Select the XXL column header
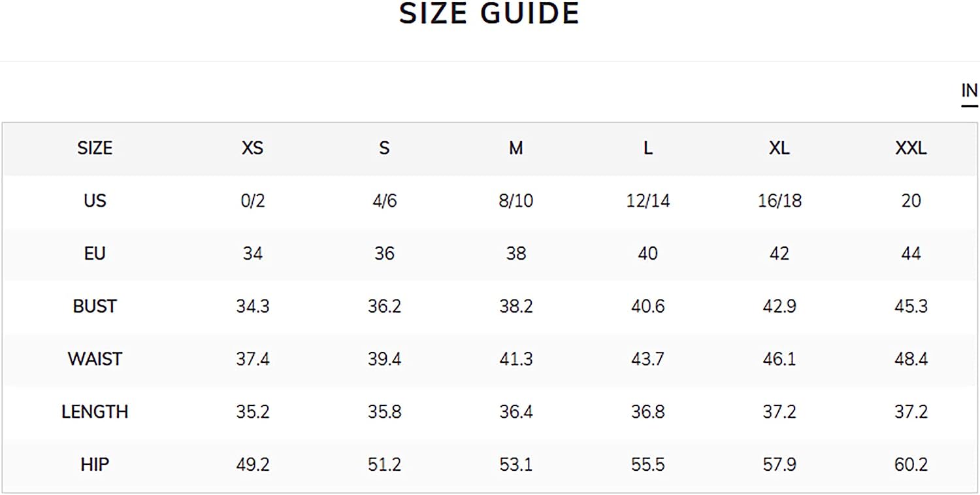 [911, 148]
